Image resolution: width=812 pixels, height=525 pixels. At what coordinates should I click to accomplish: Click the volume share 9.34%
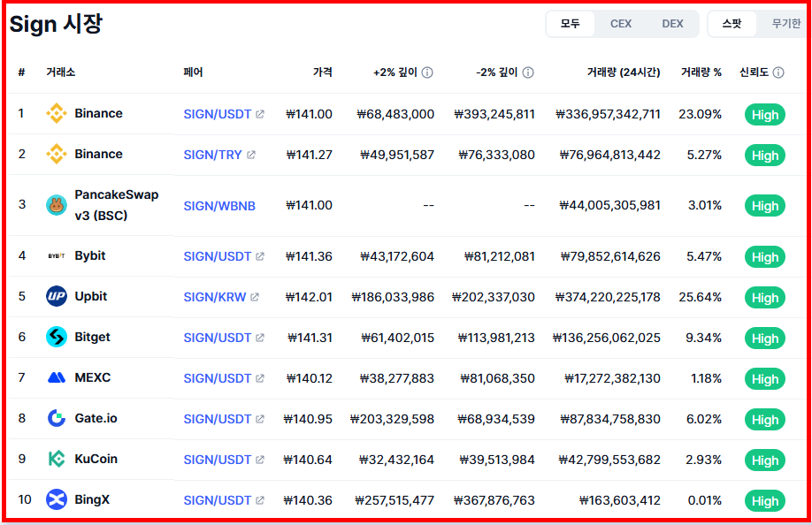(703, 338)
